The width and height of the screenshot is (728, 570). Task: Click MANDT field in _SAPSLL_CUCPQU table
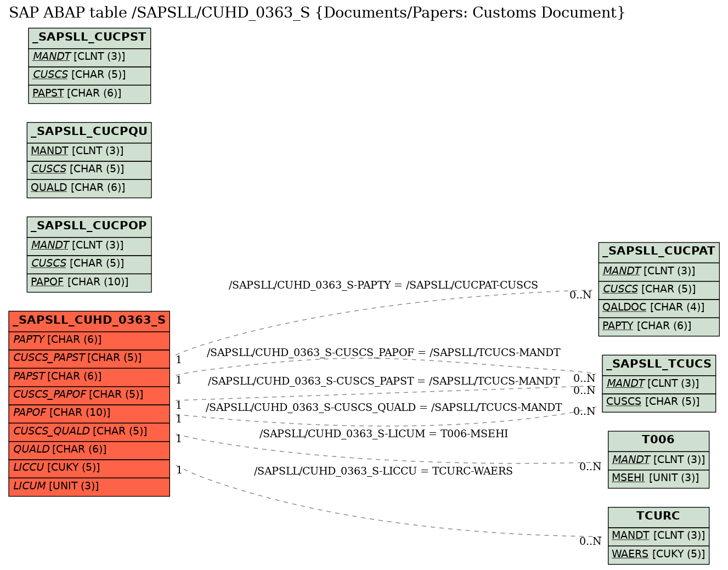coord(89,152)
